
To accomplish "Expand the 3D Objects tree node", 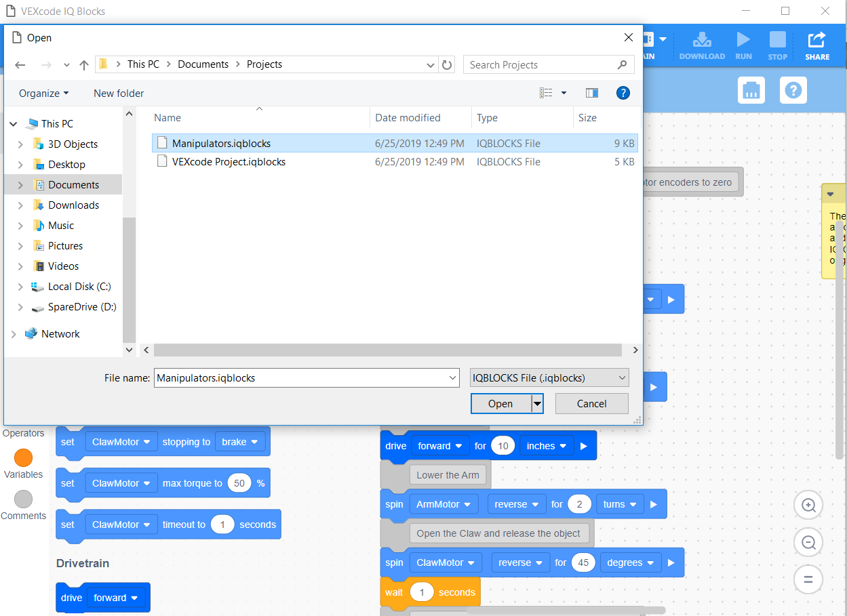I will click(20, 144).
